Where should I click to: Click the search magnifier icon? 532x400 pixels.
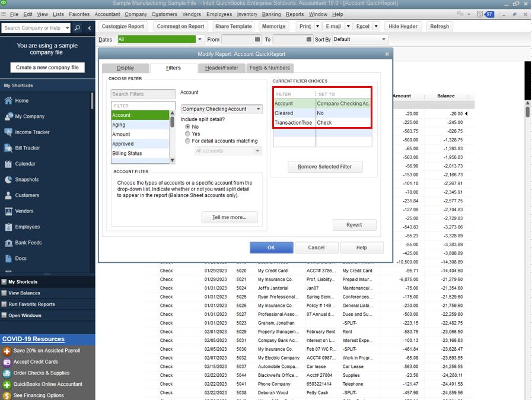pyautogui.click(x=77, y=28)
